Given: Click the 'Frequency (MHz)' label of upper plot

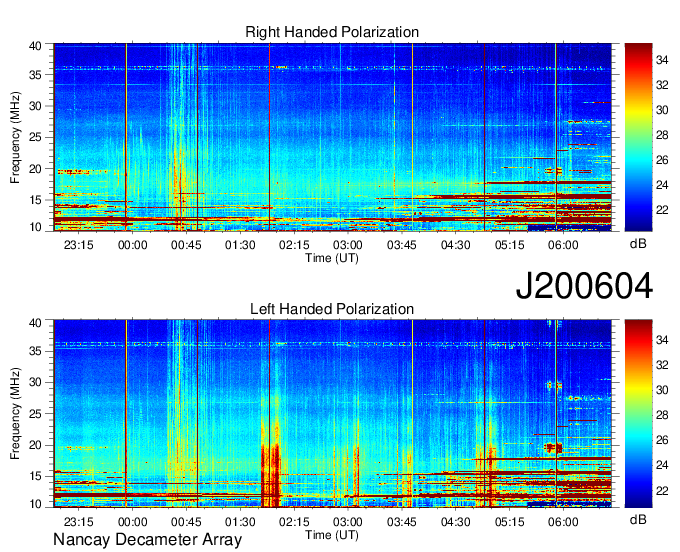Looking at the screenshot, I should point(15,137).
